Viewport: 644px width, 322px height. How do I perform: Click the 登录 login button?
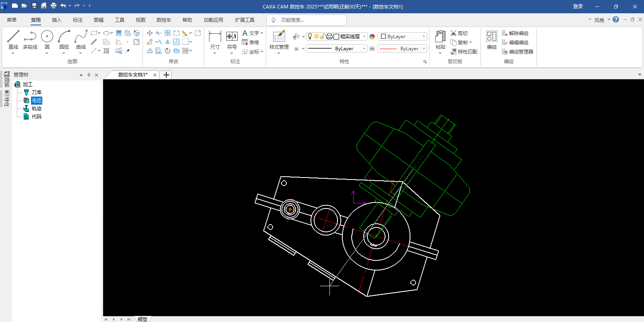(578, 6)
